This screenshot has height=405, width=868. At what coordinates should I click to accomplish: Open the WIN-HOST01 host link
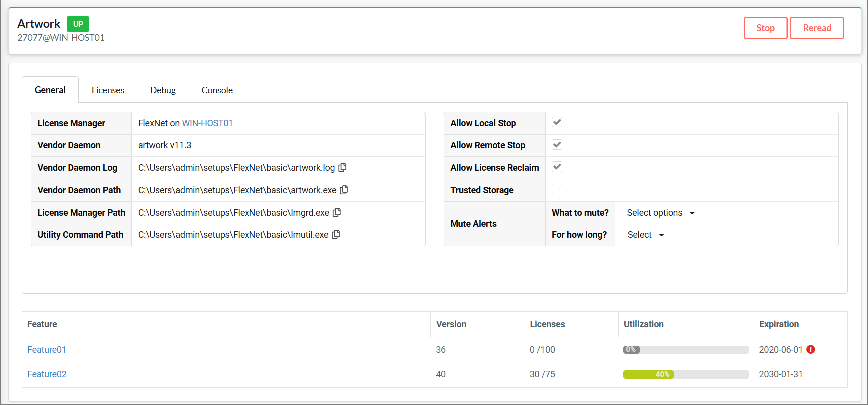pyautogui.click(x=207, y=123)
